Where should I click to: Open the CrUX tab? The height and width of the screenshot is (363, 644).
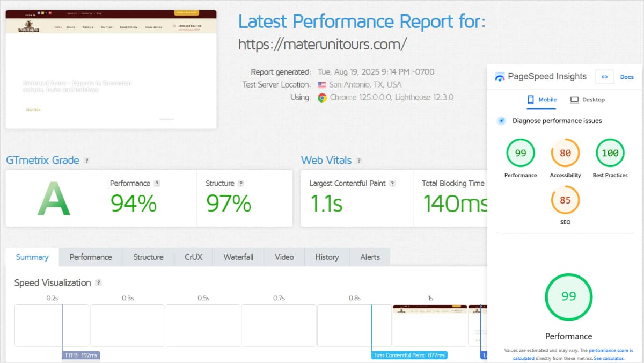[194, 257]
